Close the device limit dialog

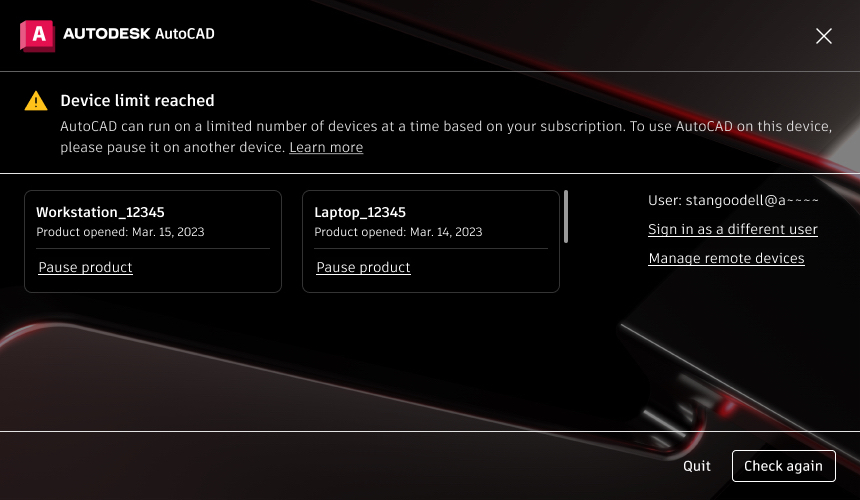(824, 36)
